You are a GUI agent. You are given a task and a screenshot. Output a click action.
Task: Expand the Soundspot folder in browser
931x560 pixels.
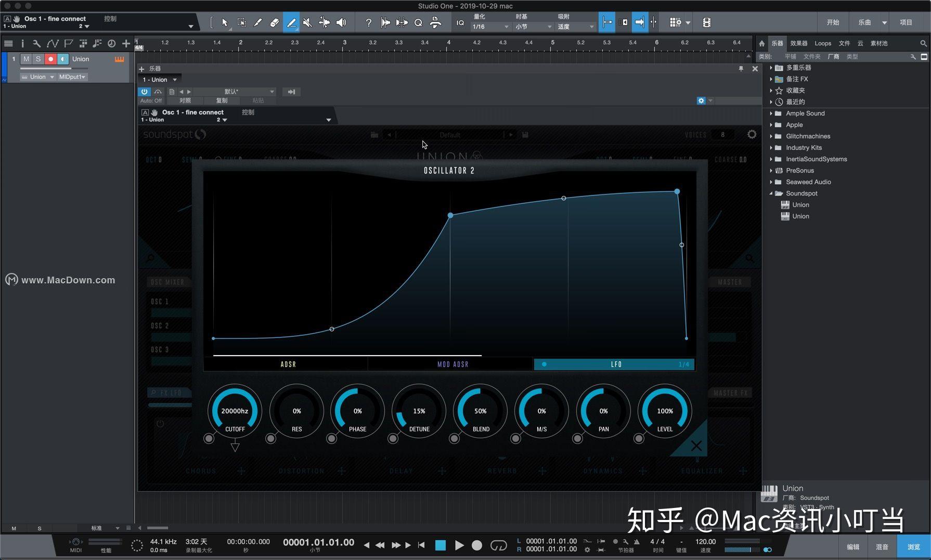point(772,193)
